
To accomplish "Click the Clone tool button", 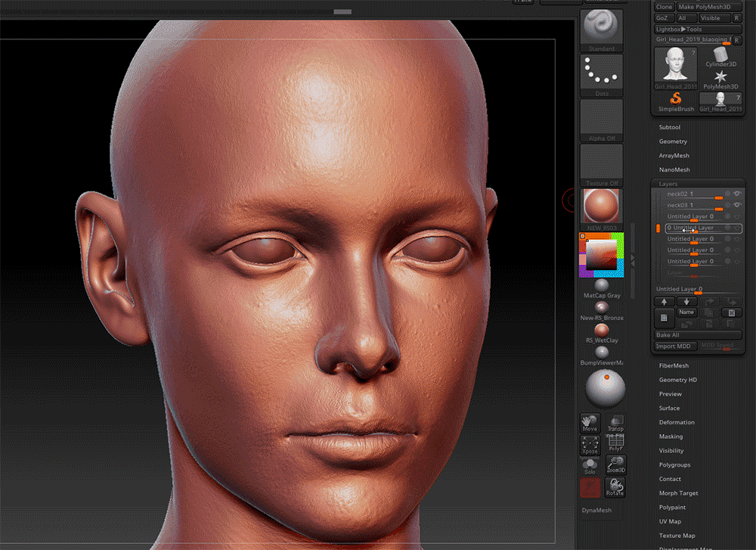I will click(x=664, y=7).
